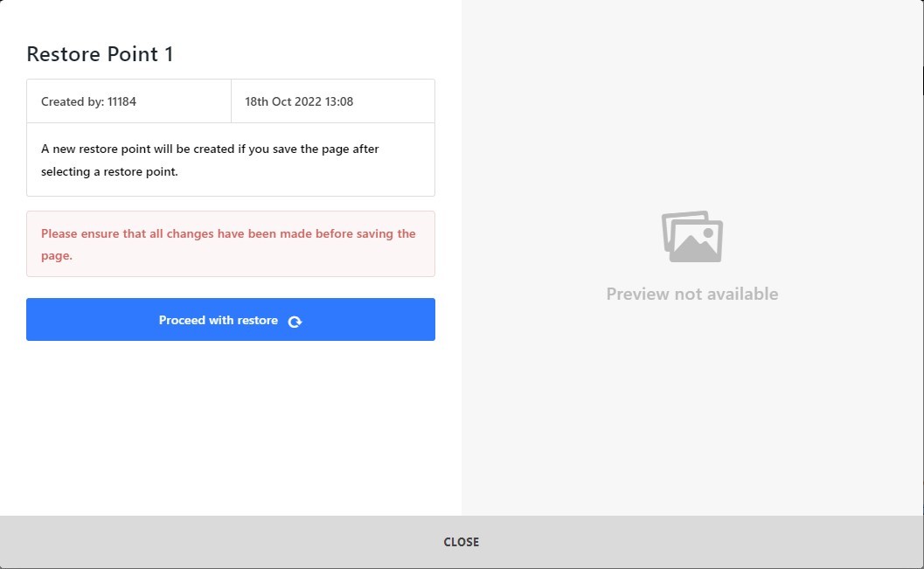924x569 pixels.
Task: Click empty gray footer bar left of CLOSE
Action: tap(218, 542)
